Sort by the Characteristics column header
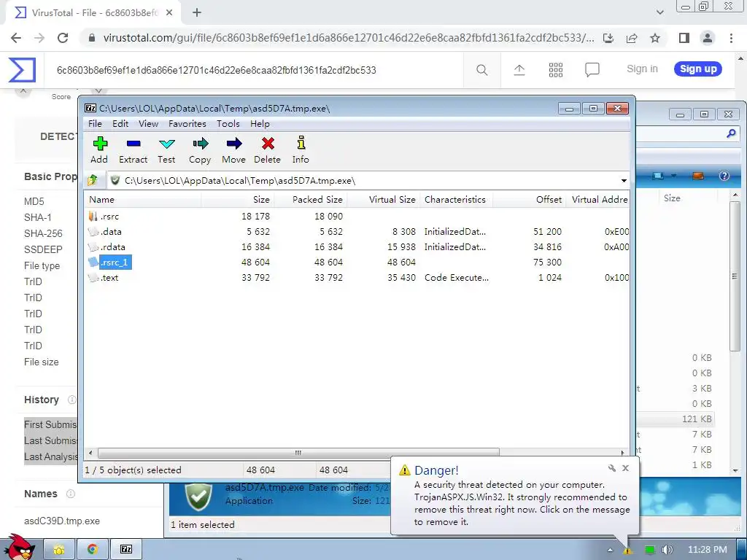The image size is (747, 560). tap(456, 200)
